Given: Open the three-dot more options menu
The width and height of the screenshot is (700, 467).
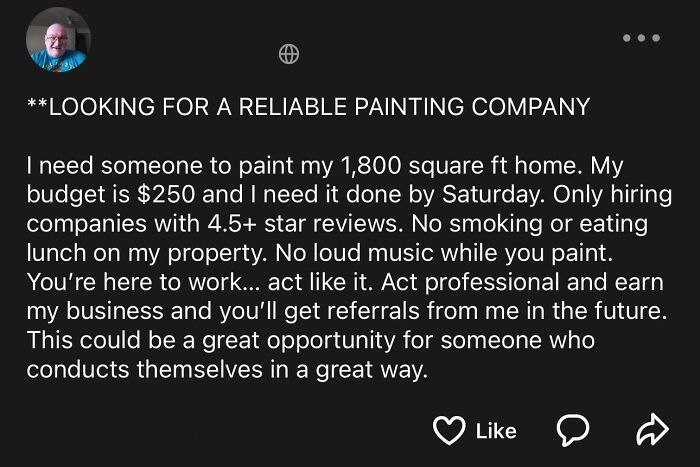Looking at the screenshot, I should (x=640, y=38).
